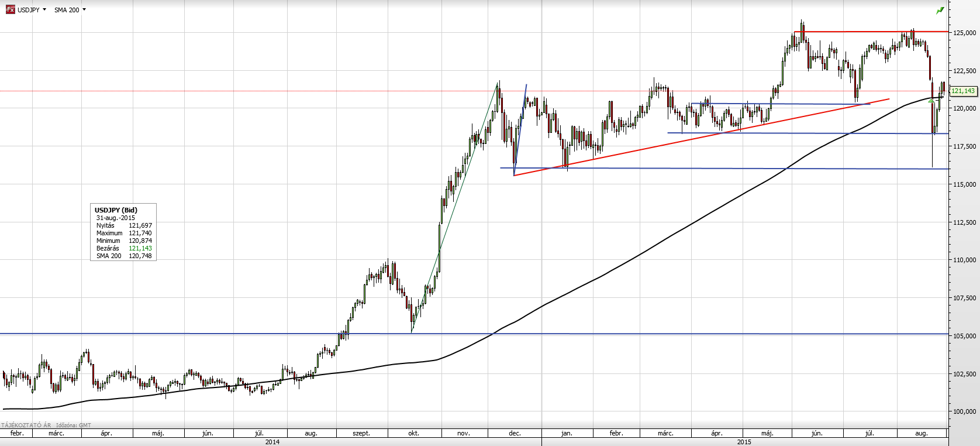Click the 112,500 price axis label
This screenshot has height=446, width=980.
[964, 222]
